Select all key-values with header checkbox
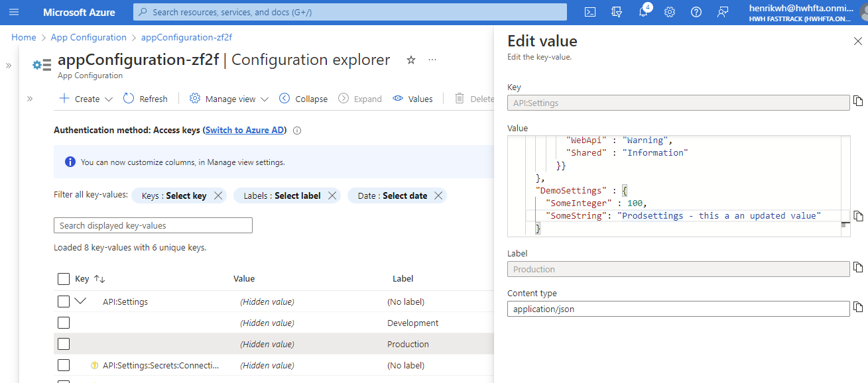This screenshot has height=383, width=868. click(64, 278)
